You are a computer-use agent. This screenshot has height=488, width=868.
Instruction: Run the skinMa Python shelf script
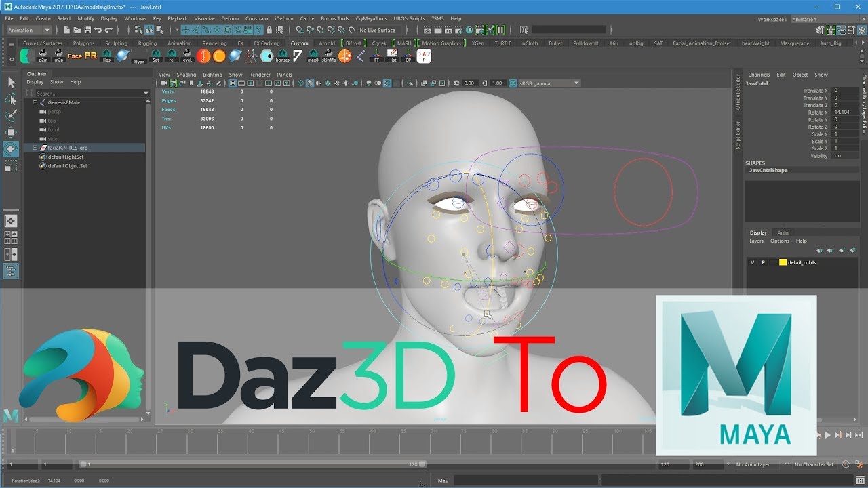tap(328, 56)
